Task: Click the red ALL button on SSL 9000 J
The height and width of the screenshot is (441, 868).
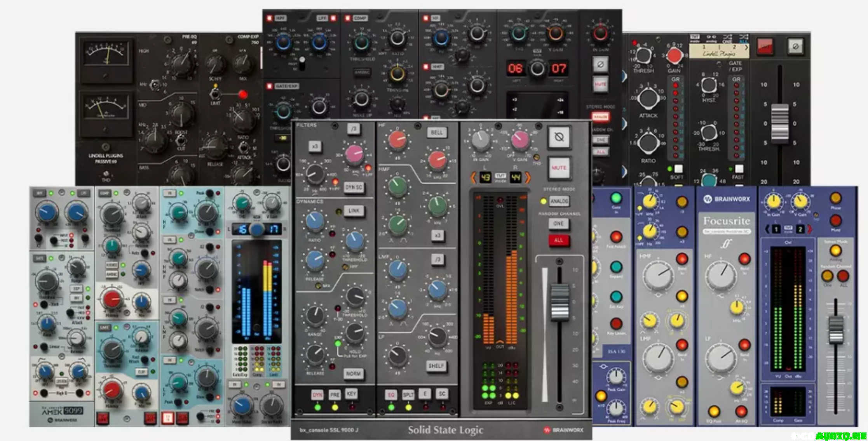Action: pyautogui.click(x=559, y=240)
